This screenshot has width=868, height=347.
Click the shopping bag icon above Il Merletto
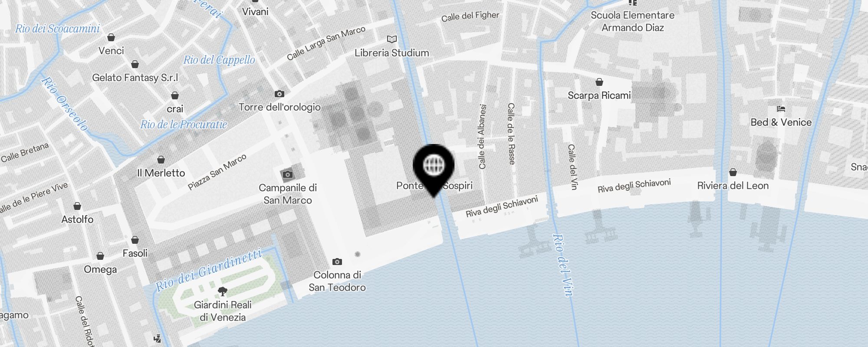161,160
